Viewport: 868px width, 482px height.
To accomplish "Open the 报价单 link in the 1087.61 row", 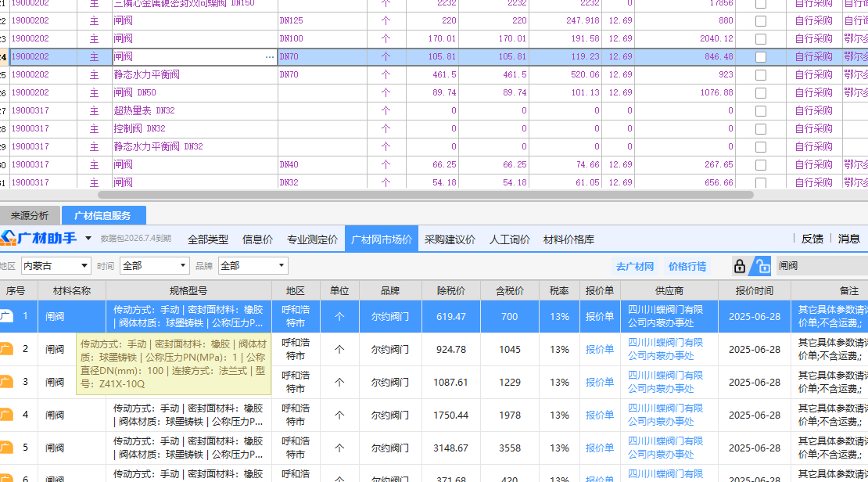I will [600, 383].
